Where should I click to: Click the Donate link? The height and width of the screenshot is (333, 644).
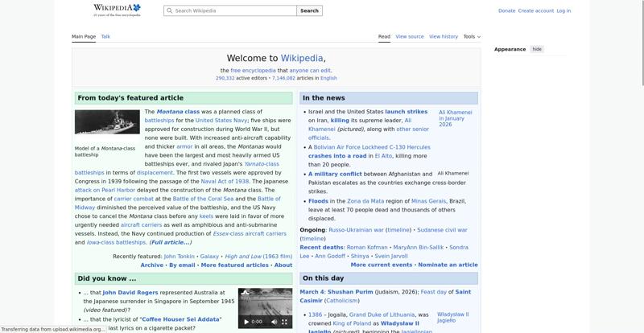(x=506, y=11)
